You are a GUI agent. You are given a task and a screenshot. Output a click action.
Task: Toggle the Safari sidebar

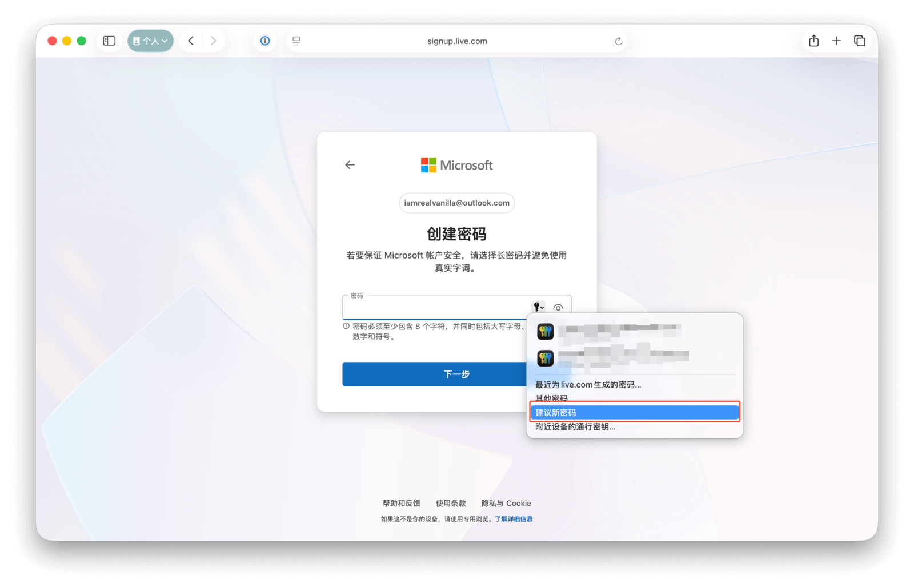pos(109,41)
